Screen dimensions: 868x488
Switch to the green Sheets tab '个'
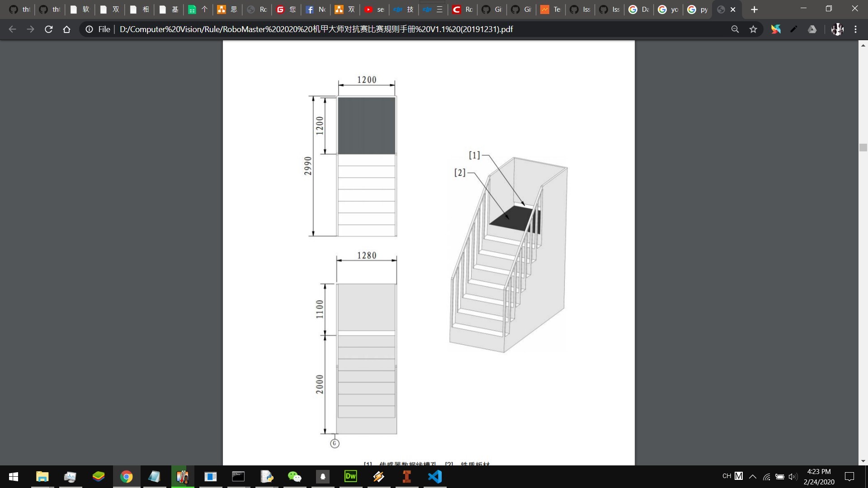tap(198, 9)
